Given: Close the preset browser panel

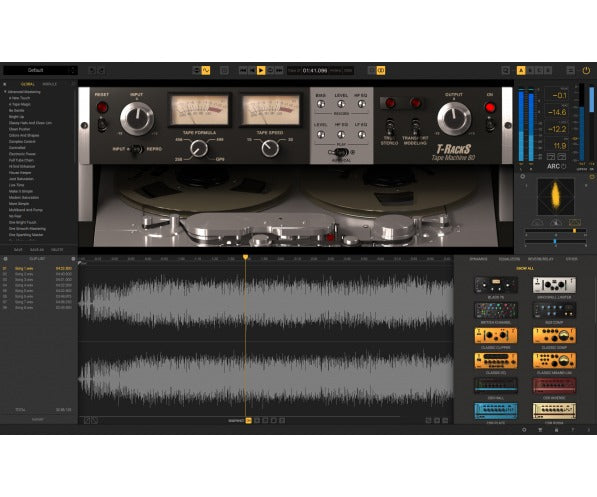Looking at the screenshot, I should (x=5, y=84).
